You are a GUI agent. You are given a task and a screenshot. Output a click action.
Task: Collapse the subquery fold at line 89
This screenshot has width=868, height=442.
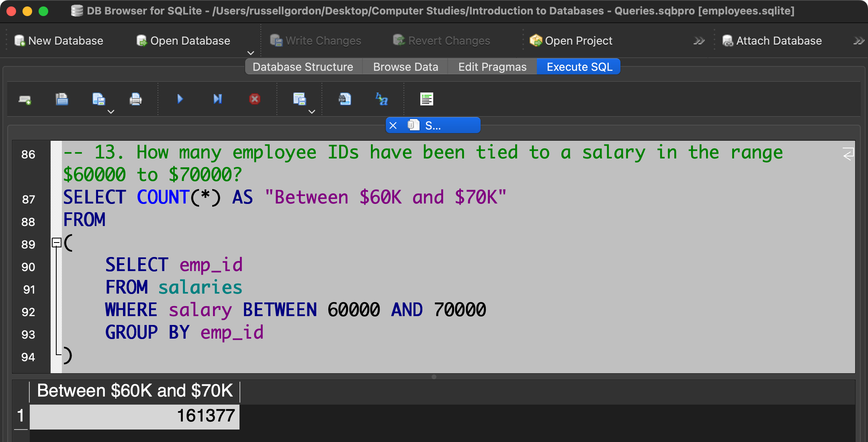pos(57,243)
